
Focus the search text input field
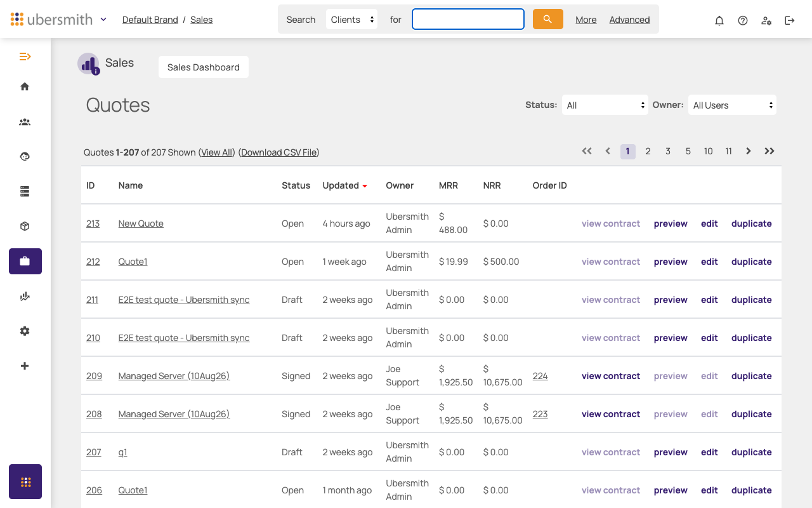(x=468, y=19)
